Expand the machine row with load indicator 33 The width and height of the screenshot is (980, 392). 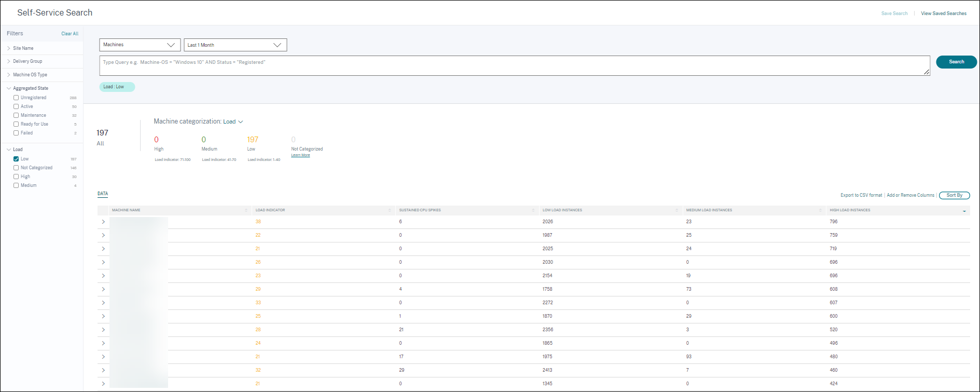pyautogui.click(x=103, y=303)
